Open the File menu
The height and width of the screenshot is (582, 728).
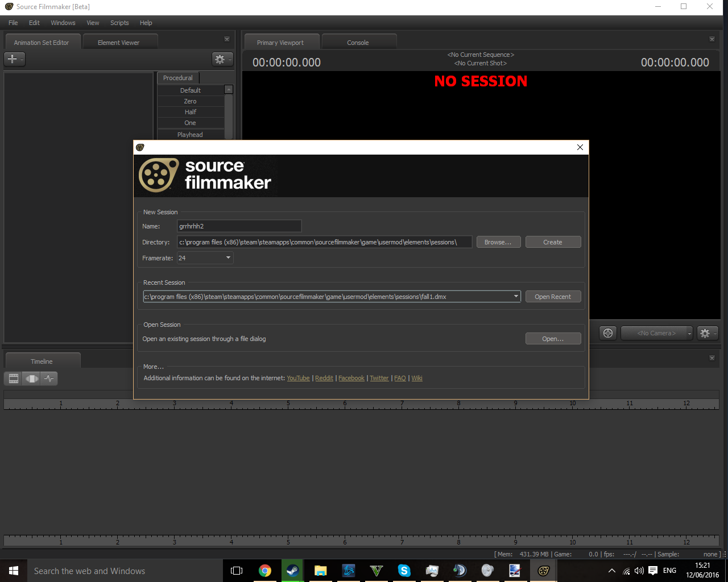pyautogui.click(x=13, y=23)
